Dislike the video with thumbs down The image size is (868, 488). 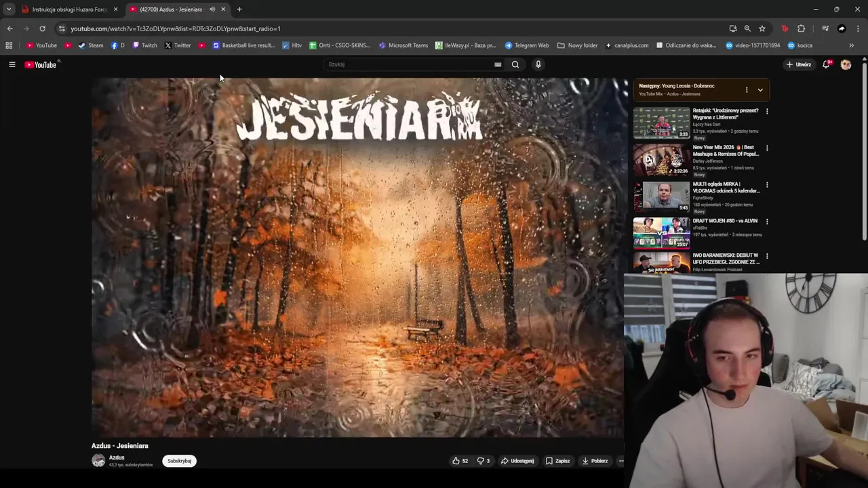coord(484,461)
